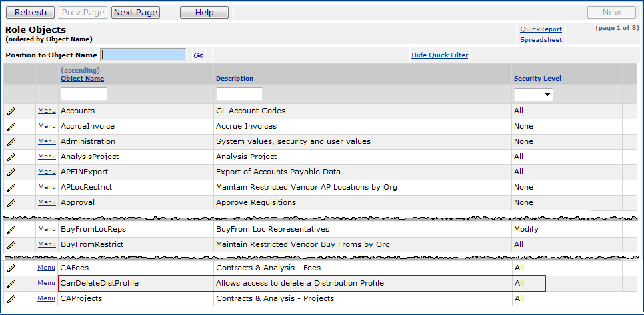Click the pencil edit icon for AccrueInvoice
Screen dimensions: 644x315
[11, 127]
